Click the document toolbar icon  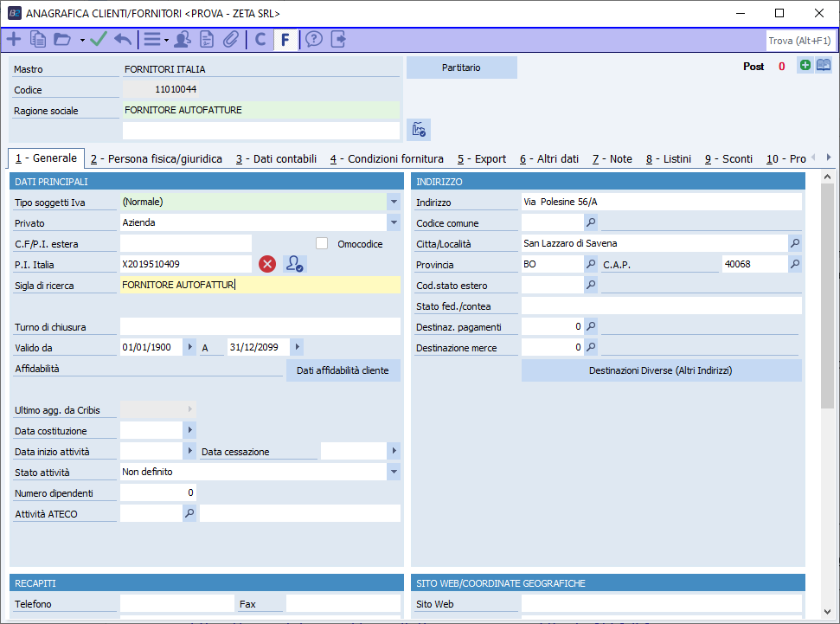click(x=207, y=39)
